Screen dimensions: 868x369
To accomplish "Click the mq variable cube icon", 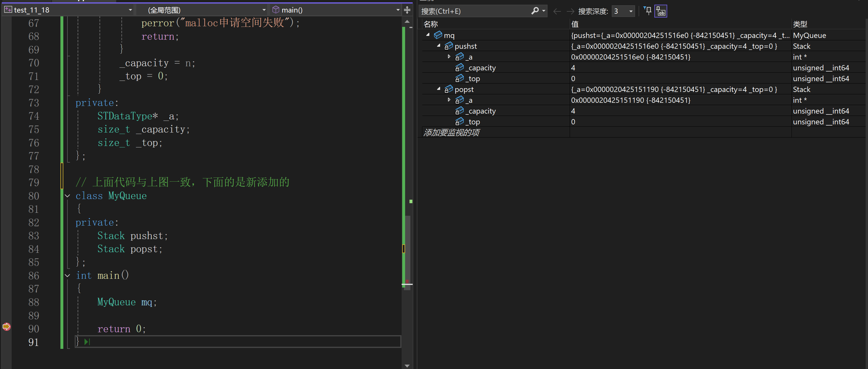I will click(438, 35).
